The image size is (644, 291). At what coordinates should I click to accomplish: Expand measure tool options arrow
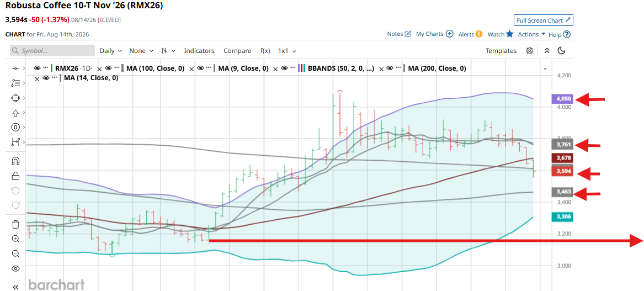[x=25, y=142]
